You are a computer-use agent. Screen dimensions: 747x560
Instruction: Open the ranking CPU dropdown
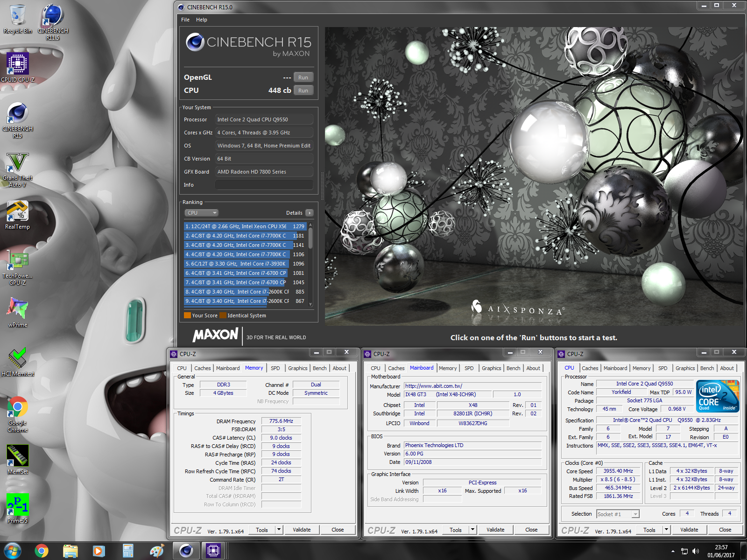pyautogui.click(x=202, y=213)
